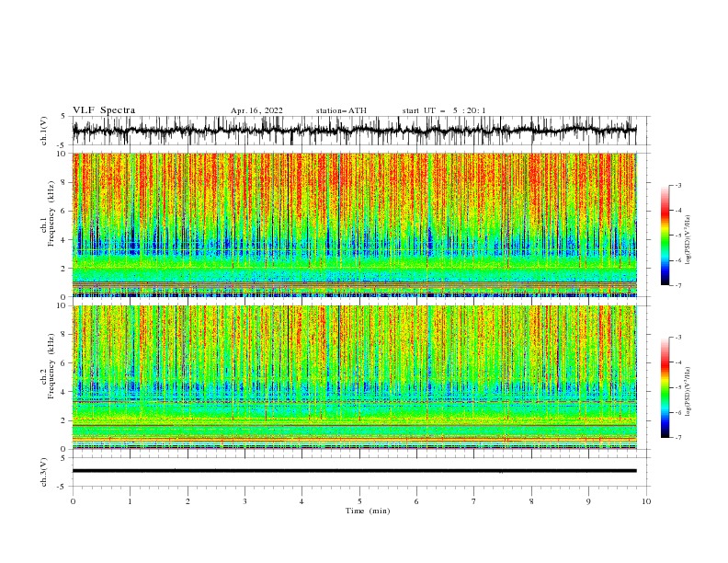Click inside the ch.2 frequency spectrogram

point(354,377)
